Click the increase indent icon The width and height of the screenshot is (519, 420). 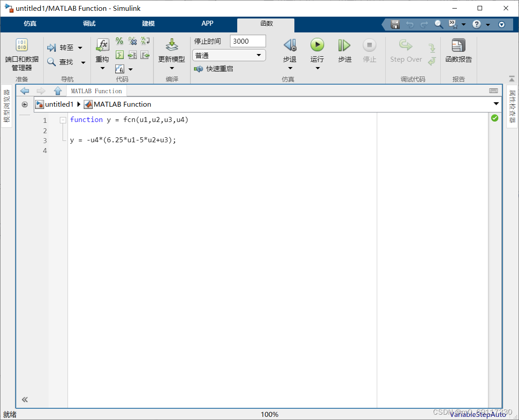pyautogui.click(x=132, y=54)
